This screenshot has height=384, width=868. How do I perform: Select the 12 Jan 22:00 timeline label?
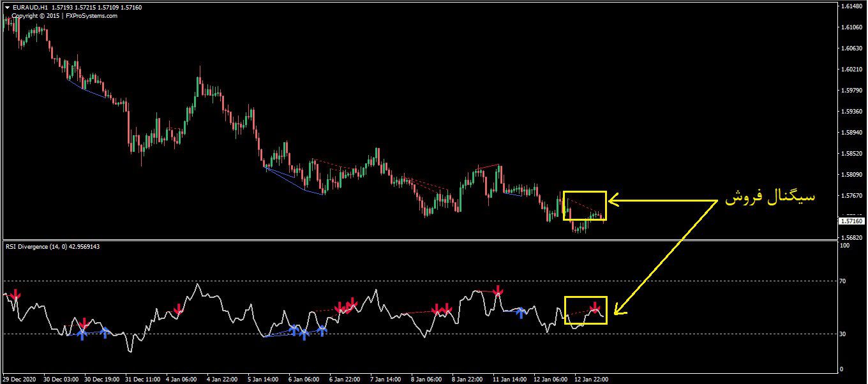click(x=592, y=379)
